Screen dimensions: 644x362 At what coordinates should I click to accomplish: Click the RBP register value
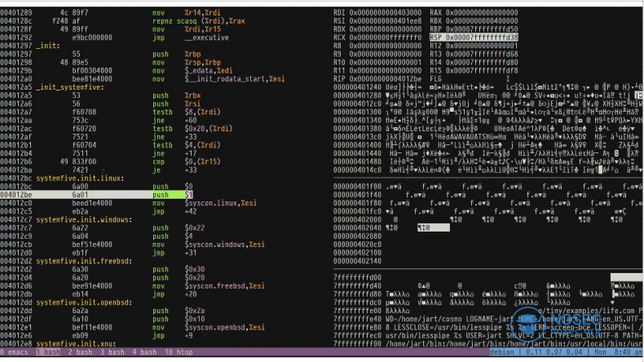(482, 29)
